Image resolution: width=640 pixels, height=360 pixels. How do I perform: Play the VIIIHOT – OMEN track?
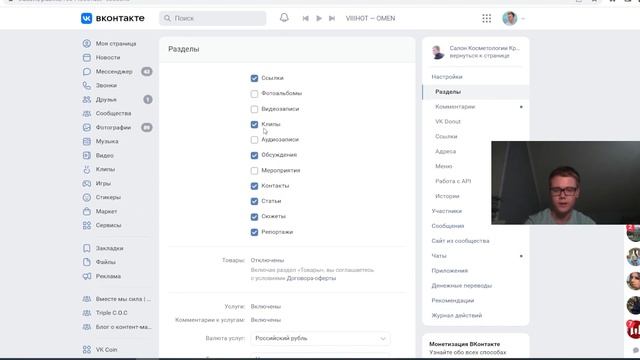click(319, 18)
